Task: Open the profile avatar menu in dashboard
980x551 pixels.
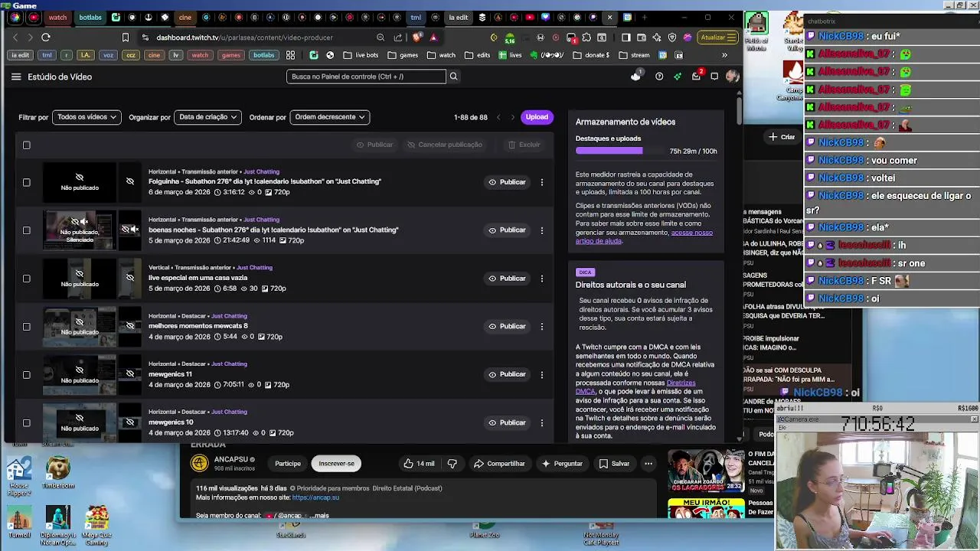Action: tap(733, 77)
